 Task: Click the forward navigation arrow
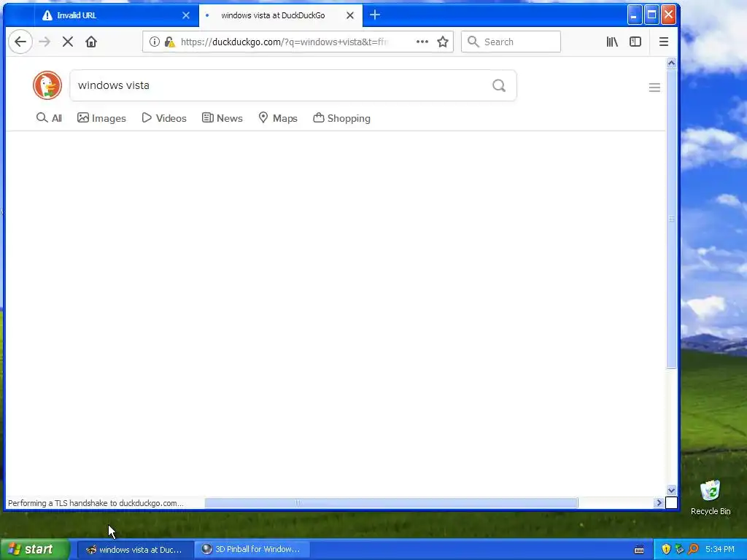click(44, 42)
